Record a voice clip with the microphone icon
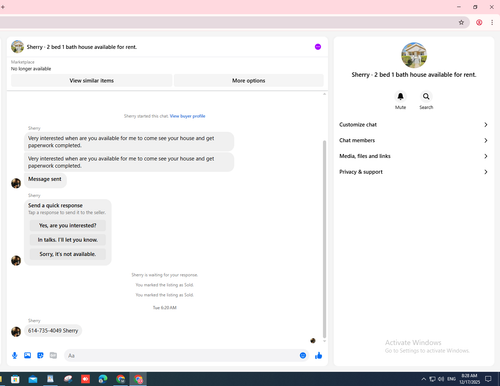The width and height of the screenshot is (500, 386). click(14, 355)
